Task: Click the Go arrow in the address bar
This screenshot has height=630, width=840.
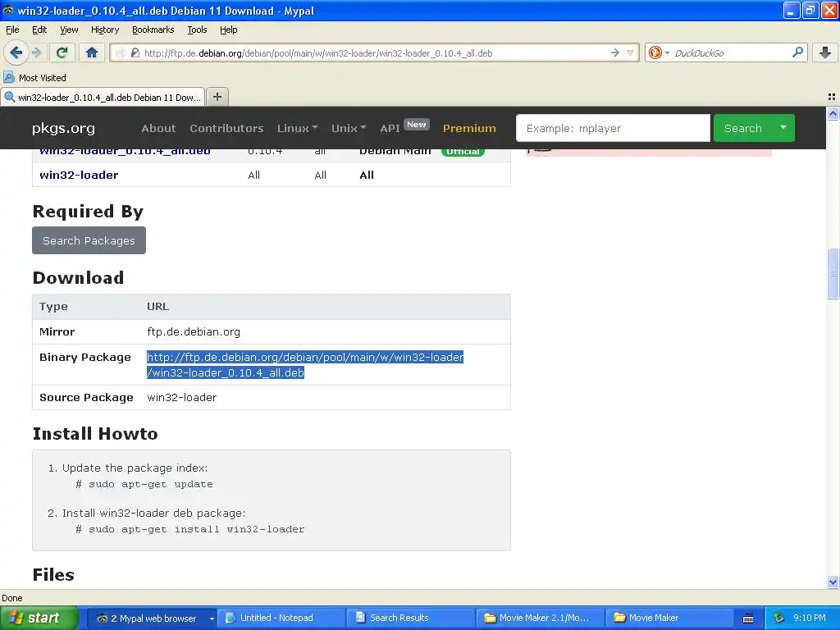Action: click(615, 52)
